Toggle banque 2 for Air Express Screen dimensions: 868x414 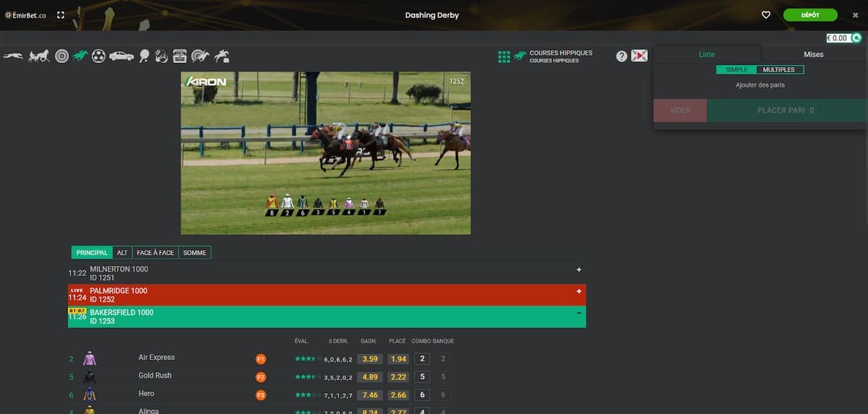pyautogui.click(x=443, y=358)
